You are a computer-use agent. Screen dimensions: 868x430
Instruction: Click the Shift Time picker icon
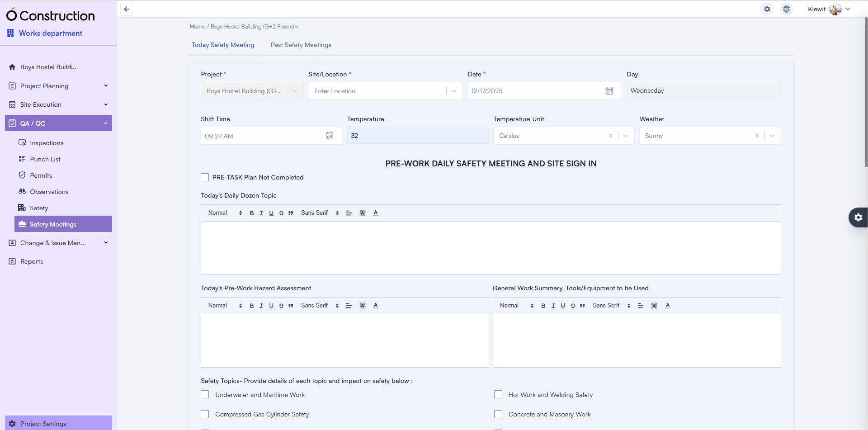[330, 136]
